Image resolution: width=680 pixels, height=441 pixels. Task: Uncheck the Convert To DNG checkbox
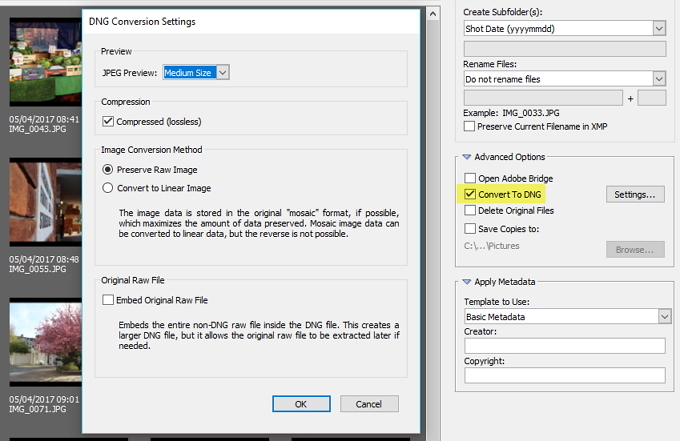pyautogui.click(x=470, y=194)
